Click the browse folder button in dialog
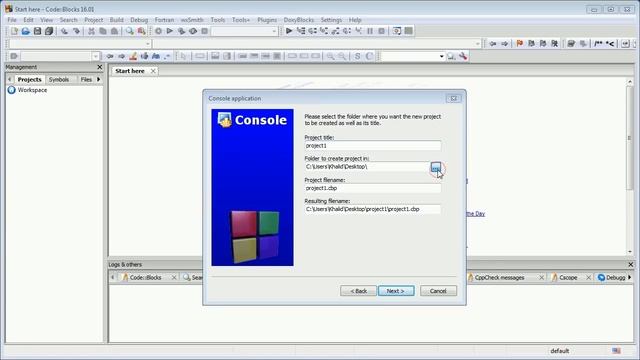Image resolution: width=640 pixels, height=360 pixels. (436, 167)
